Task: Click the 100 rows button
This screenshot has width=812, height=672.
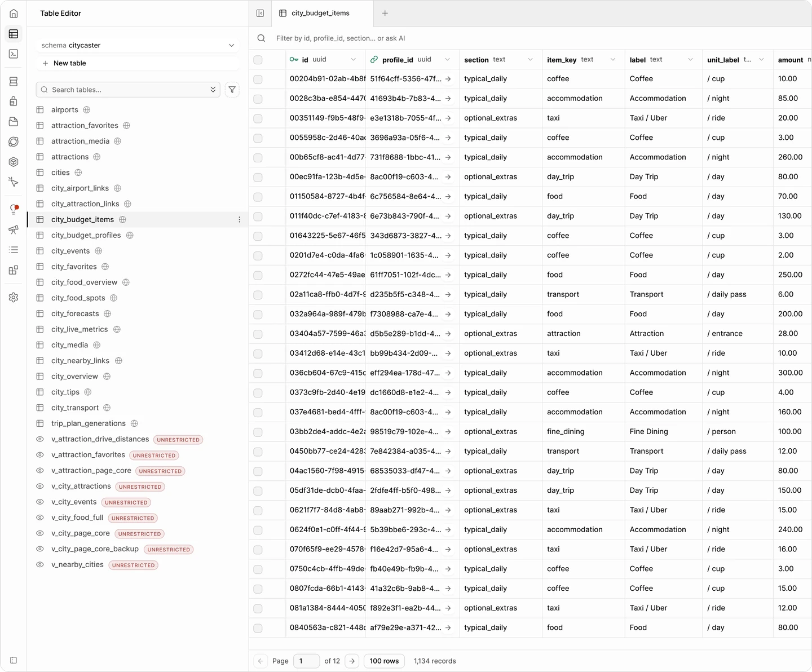Action: pos(385,661)
